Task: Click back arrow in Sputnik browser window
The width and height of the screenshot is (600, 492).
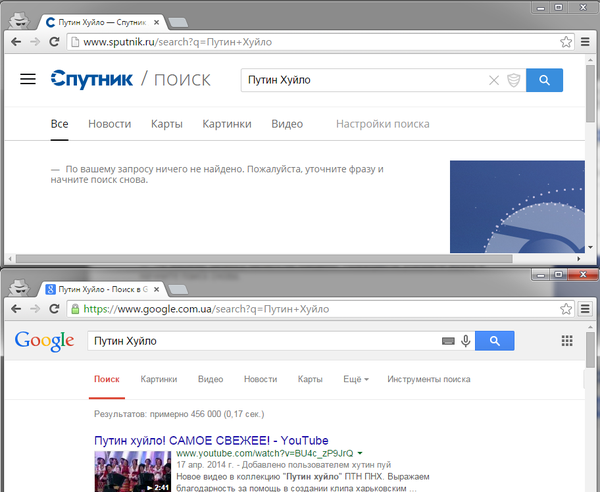Action: 16,42
